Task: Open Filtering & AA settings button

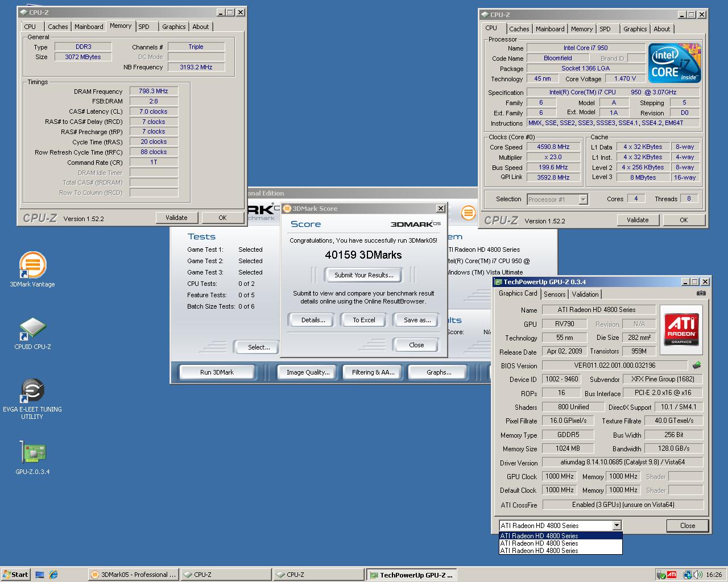Action: click(x=373, y=372)
